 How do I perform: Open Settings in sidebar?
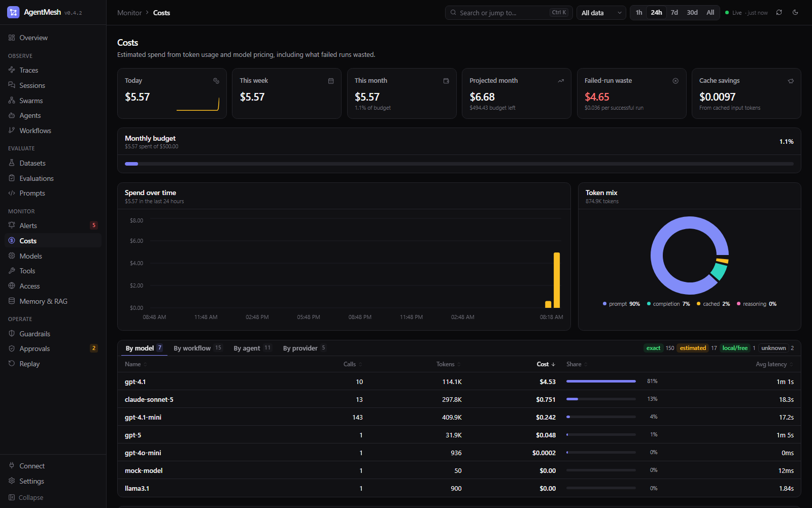tap(53, 481)
